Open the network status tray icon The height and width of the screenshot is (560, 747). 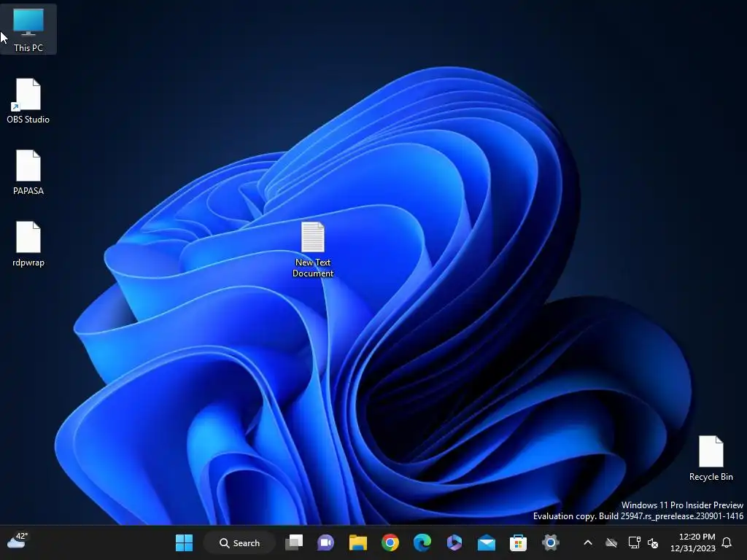[634, 542]
